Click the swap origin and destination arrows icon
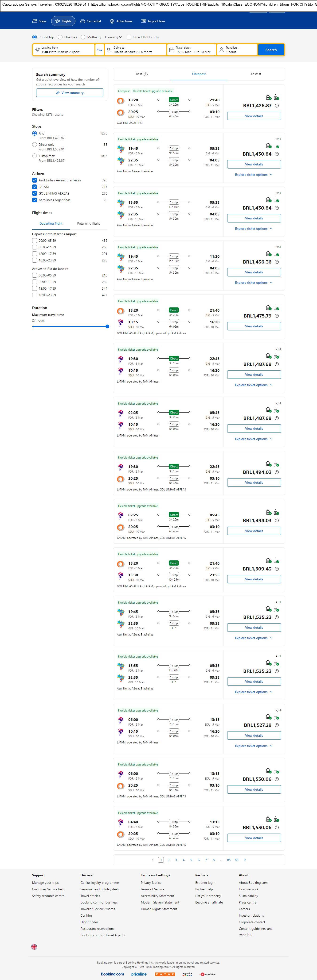The height and width of the screenshot is (980, 317). [x=99, y=50]
